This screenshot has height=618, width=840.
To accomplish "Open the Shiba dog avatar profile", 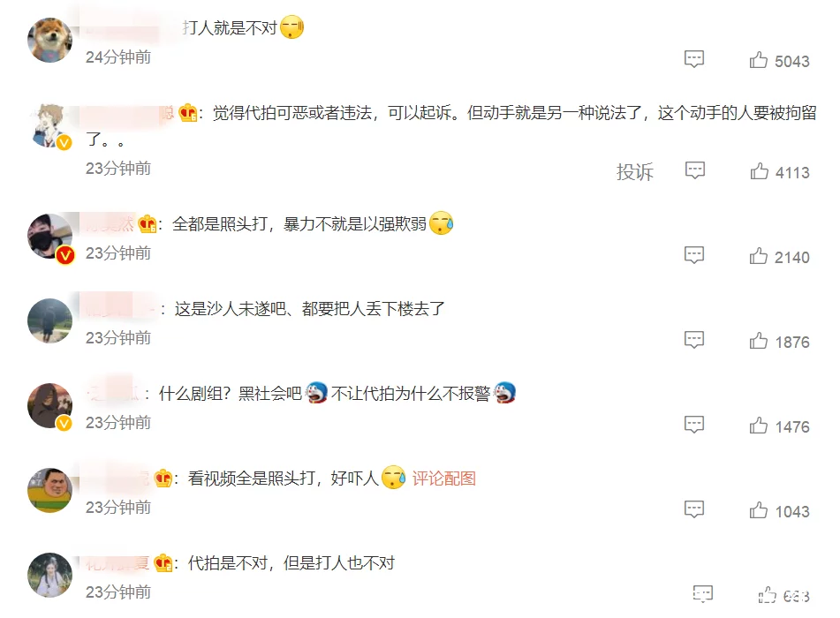I will (x=49, y=40).
